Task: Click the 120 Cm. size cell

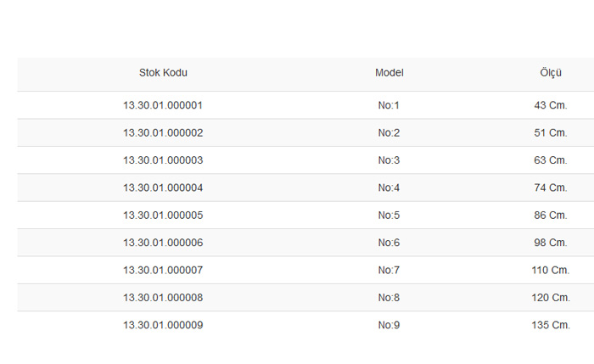Action: click(551, 298)
